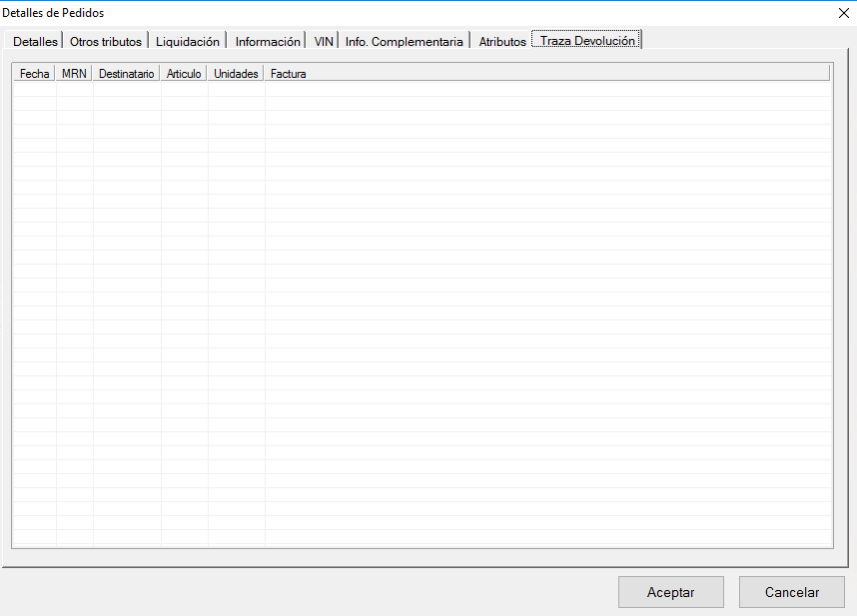Select first empty cell under Fecha
The height and width of the screenshot is (616, 857).
point(34,89)
